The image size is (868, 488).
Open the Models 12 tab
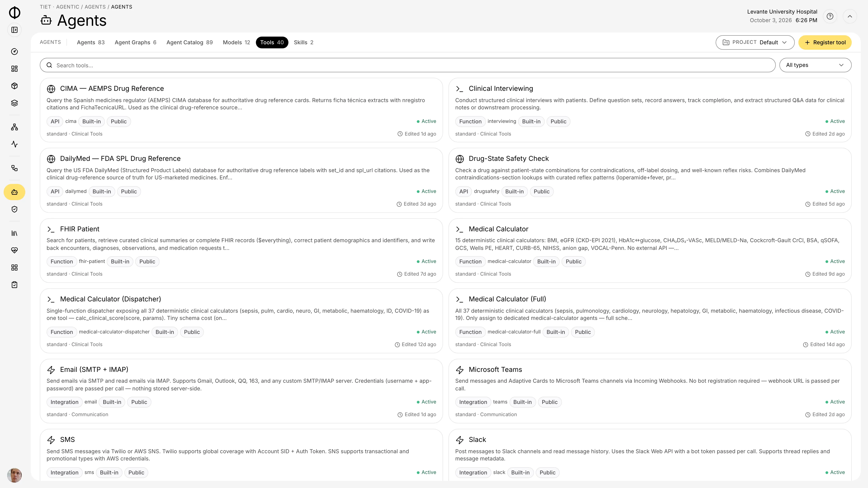236,42
